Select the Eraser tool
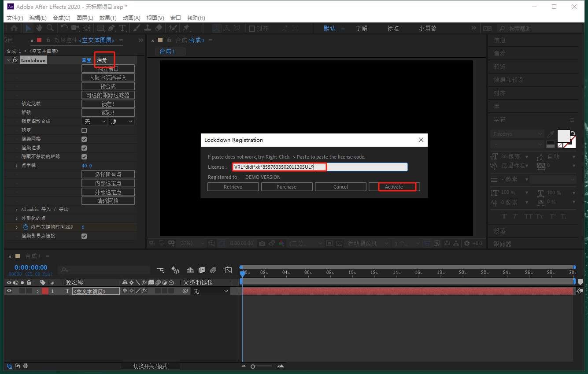This screenshot has height=374, width=588. tap(159, 28)
